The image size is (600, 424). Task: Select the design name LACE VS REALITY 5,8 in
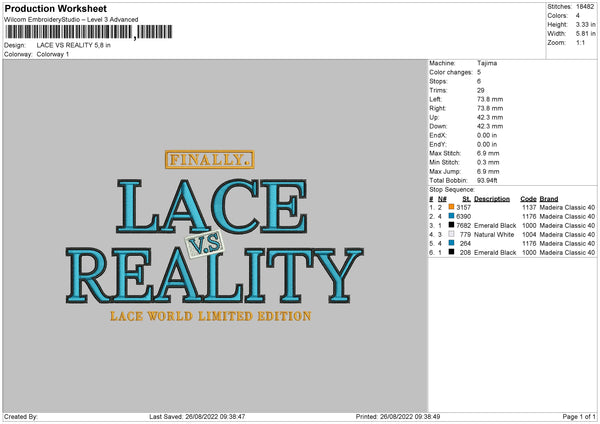[74, 45]
